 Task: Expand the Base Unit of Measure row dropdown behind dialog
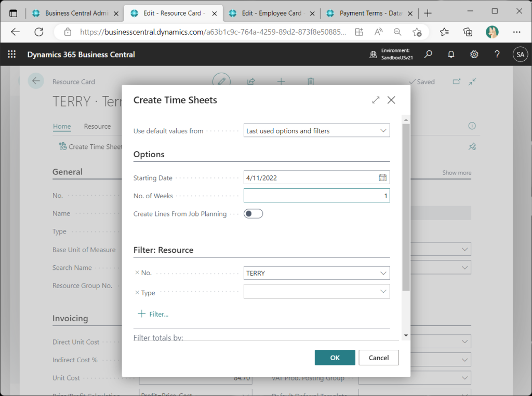(x=464, y=249)
